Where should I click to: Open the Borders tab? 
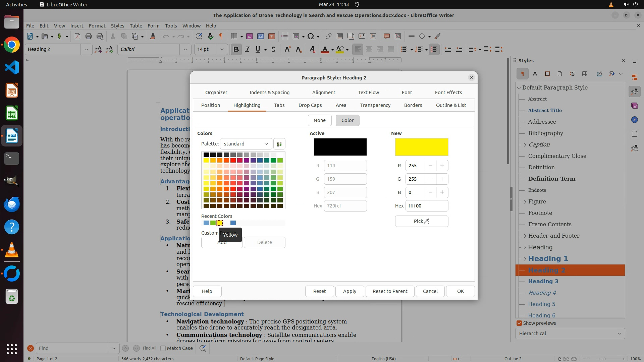[413, 105]
